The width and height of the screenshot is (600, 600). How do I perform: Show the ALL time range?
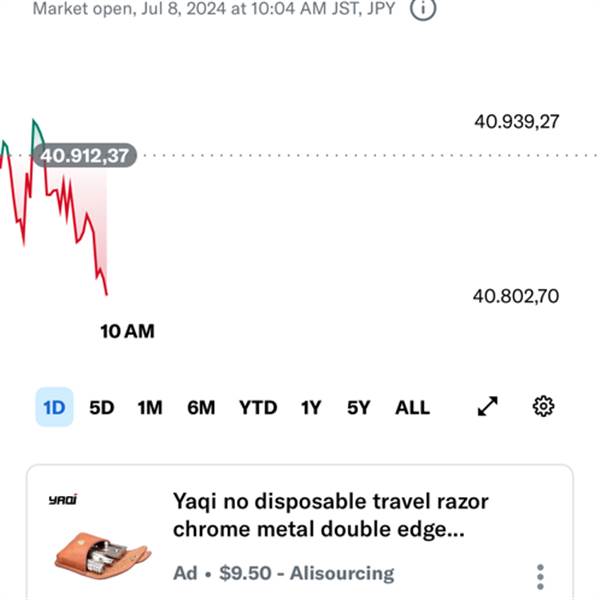412,408
